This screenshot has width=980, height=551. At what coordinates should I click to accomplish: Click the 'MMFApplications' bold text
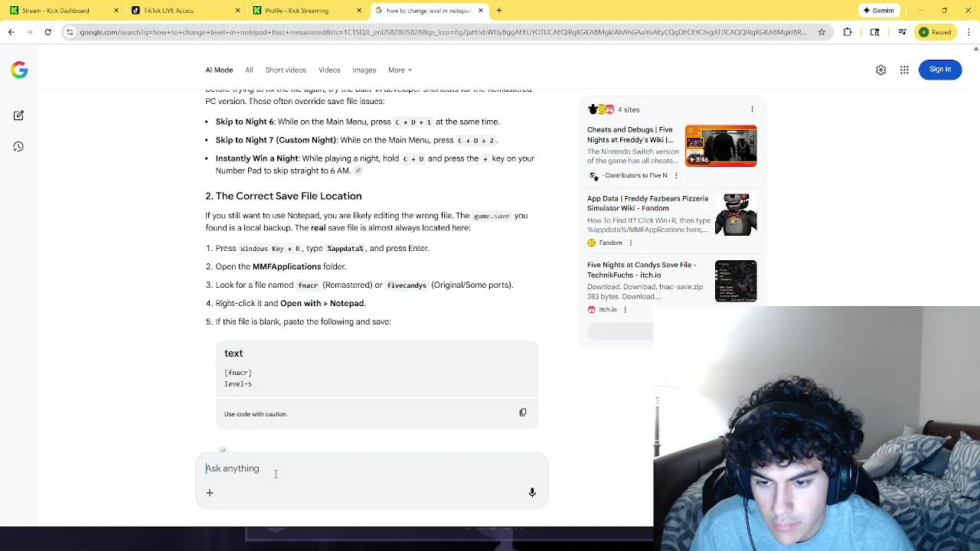pos(287,266)
